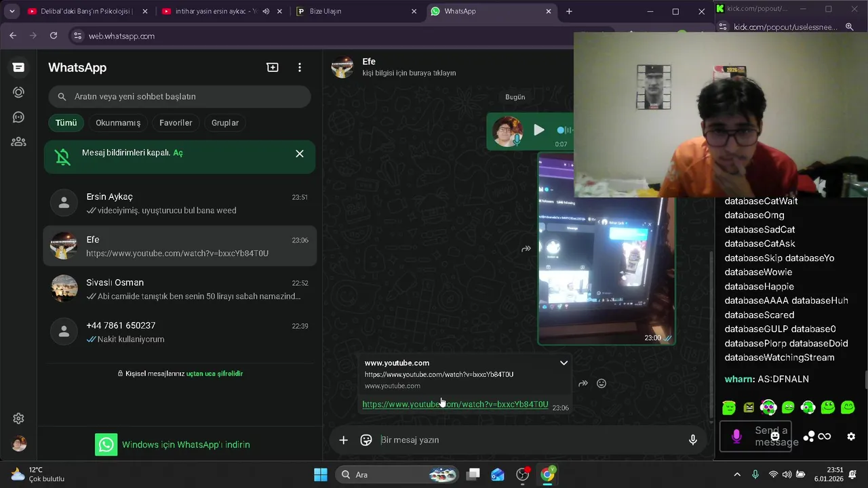The image size is (868, 488).
Task: Close the 'Bize Ulaşın' tab
Action: click(x=414, y=12)
